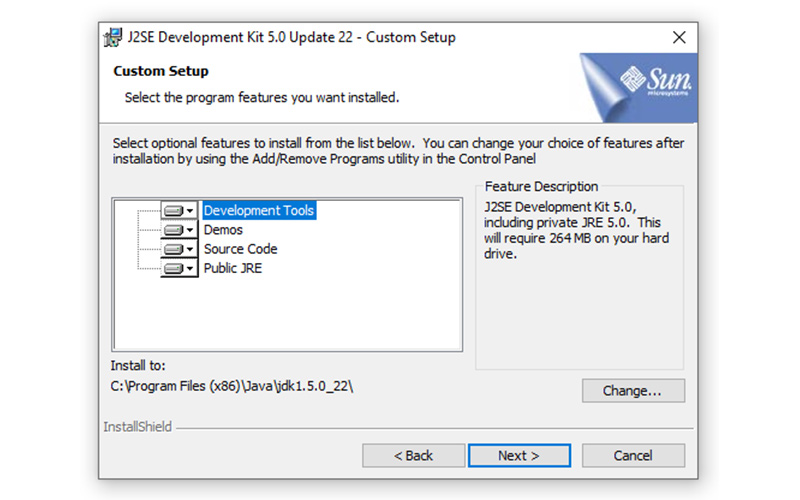Click the installer icon in title bar
Screen dimensions: 800x500
click(x=113, y=37)
